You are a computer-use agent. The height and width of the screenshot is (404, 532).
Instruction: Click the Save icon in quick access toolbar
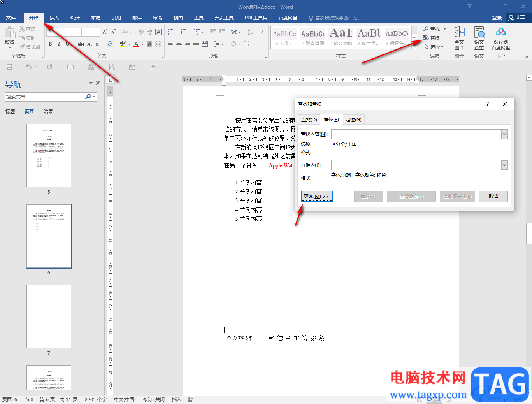9,67
